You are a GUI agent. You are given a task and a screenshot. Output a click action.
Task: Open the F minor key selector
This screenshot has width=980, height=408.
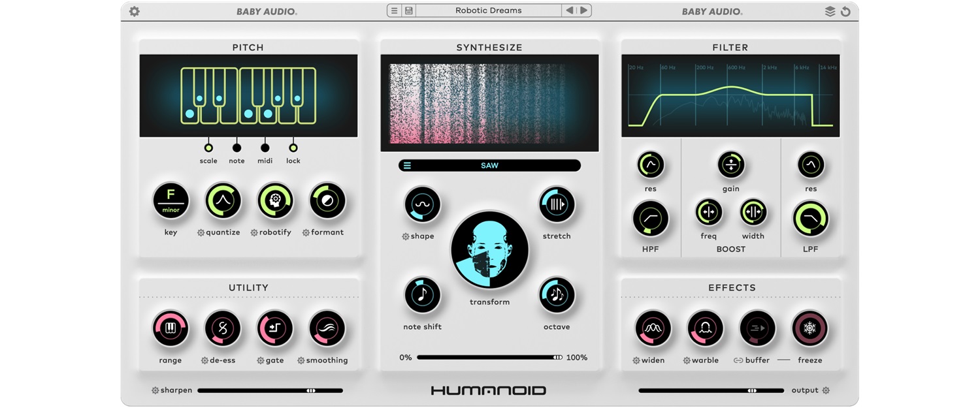click(x=171, y=200)
